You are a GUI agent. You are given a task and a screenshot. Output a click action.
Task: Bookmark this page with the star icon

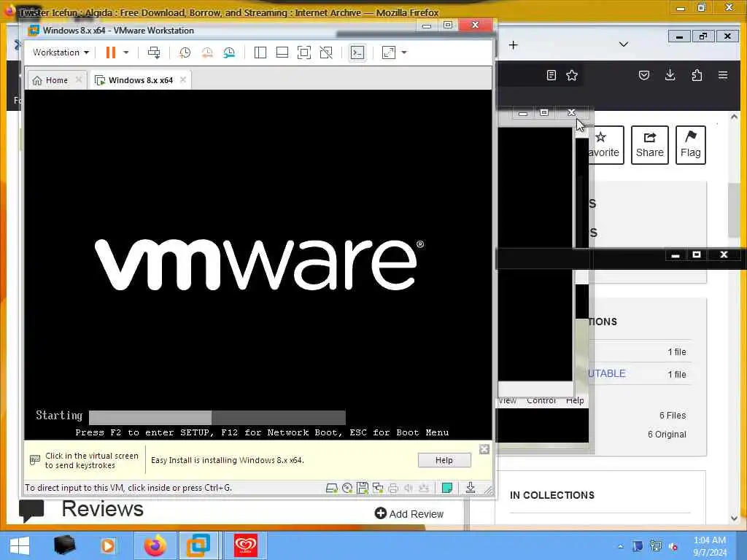point(572,75)
